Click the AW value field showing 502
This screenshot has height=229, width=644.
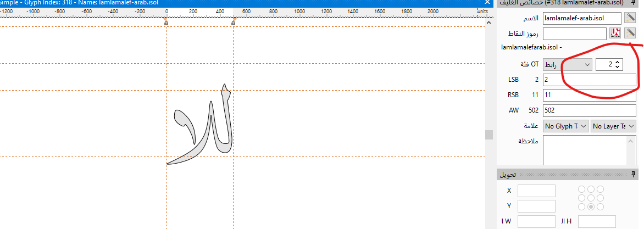589,110
